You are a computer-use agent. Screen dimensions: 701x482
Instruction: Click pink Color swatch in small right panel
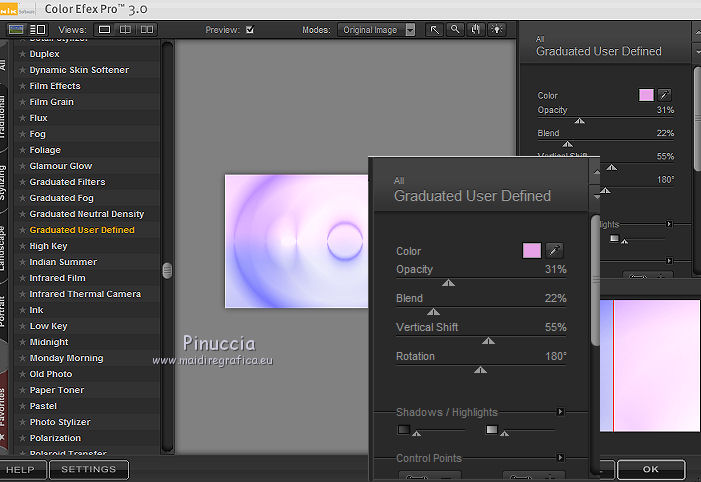[x=646, y=95]
